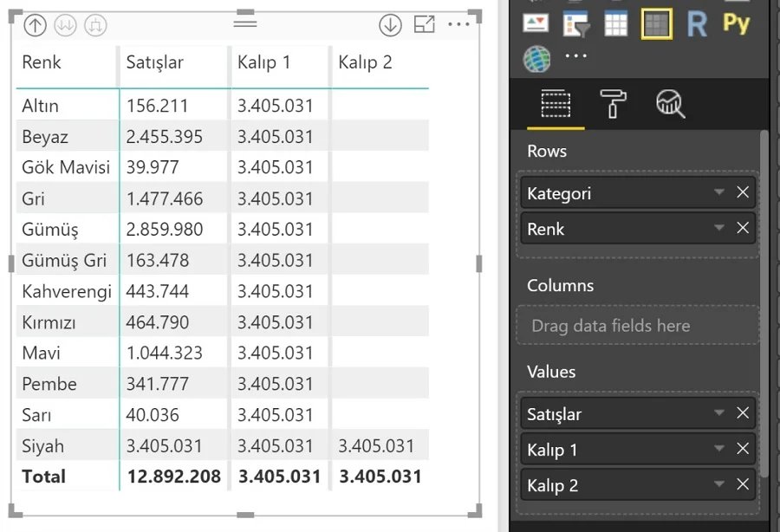The image size is (780, 532).
Task: Open the visual's More options ellipsis
Action: tap(458, 25)
